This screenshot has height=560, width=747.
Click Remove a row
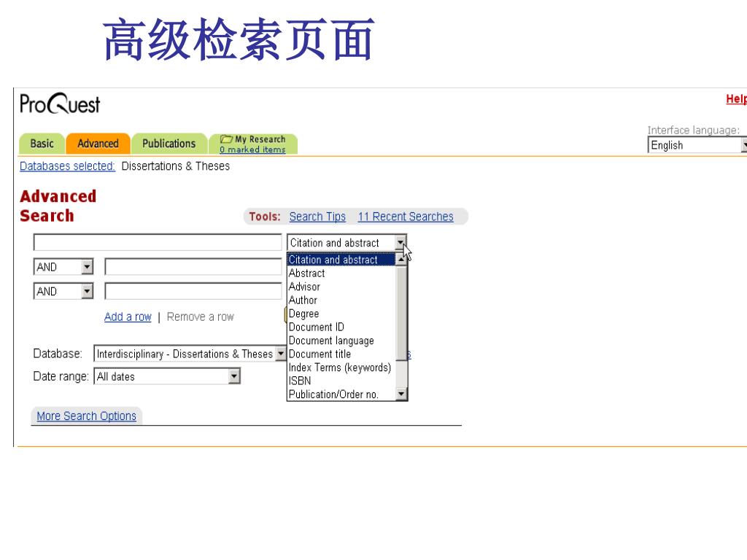[200, 316]
